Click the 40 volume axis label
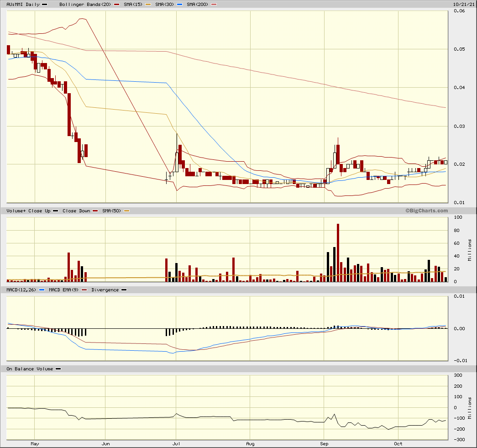Image resolution: width=477 pixels, height=448 pixels. (456, 256)
